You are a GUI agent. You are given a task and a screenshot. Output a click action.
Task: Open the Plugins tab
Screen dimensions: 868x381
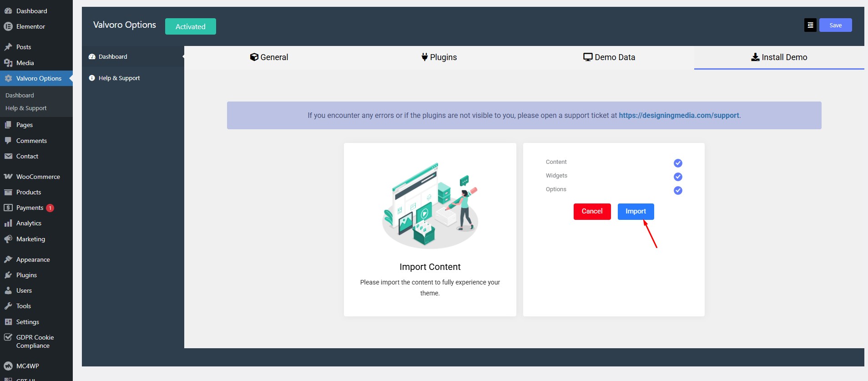pyautogui.click(x=439, y=57)
